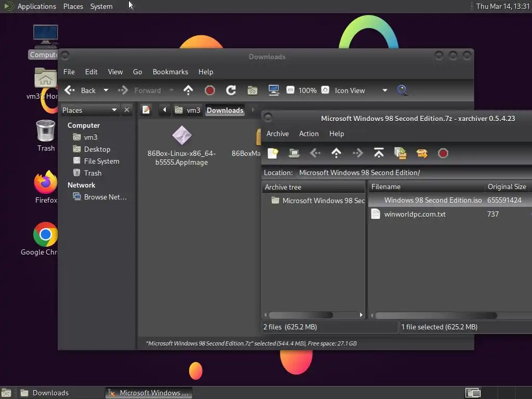Click red Stop icon in xarchiver toolbar
Image resolution: width=532 pixels, height=399 pixels.
(x=443, y=153)
